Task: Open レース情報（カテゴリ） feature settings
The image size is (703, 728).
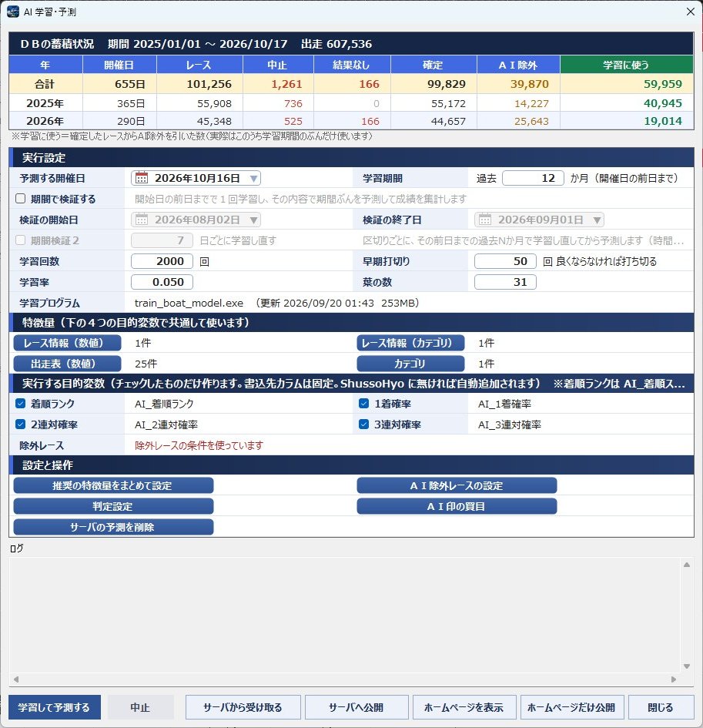Action: (x=410, y=343)
